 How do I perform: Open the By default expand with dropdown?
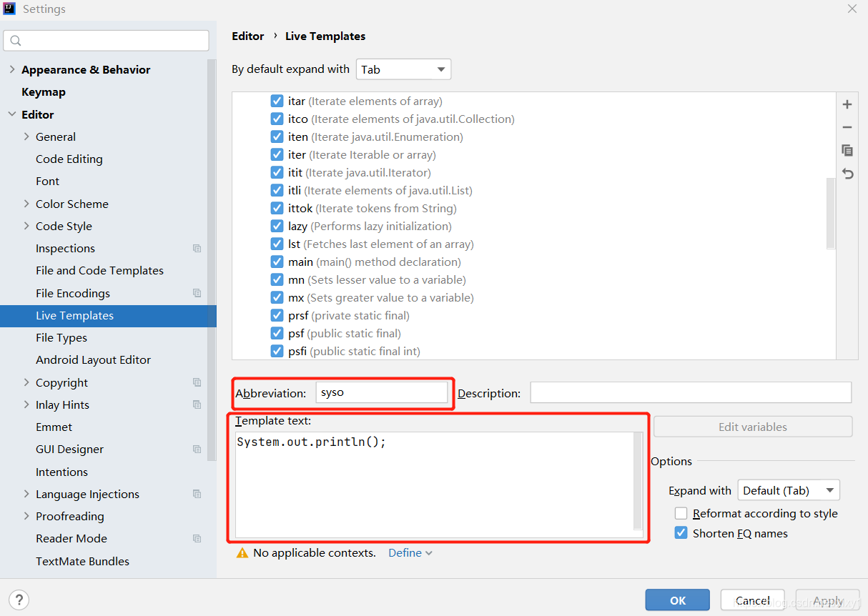(x=403, y=69)
